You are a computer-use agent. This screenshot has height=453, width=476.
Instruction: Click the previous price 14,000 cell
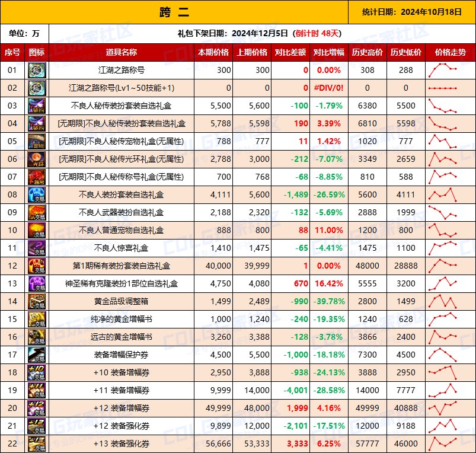[x=252, y=390]
